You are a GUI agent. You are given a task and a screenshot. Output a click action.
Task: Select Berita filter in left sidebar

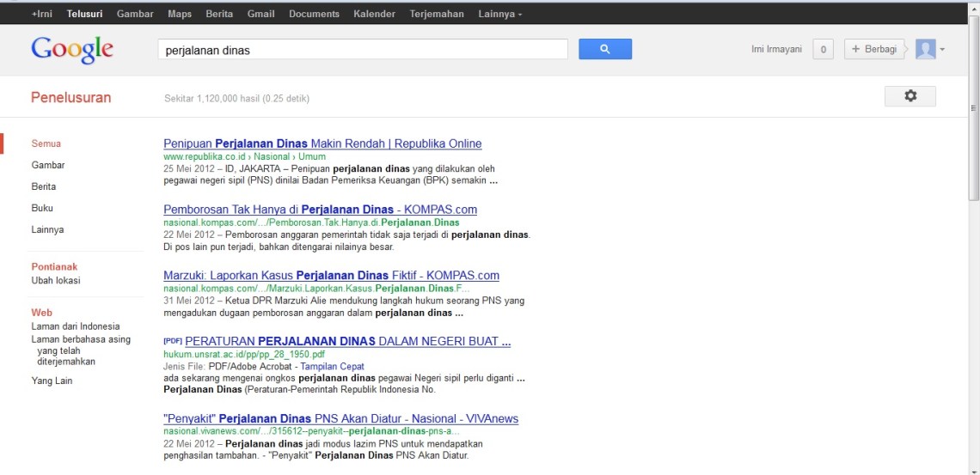(x=44, y=186)
